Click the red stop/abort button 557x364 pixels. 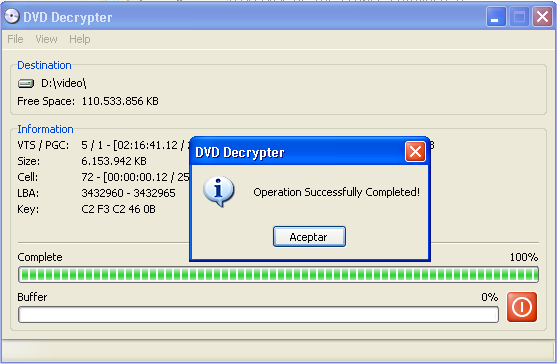(521, 307)
